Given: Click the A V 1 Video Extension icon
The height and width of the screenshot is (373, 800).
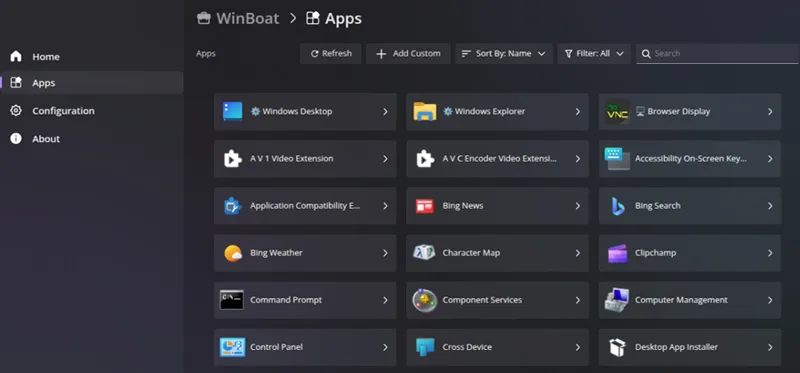Looking at the screenshot, I should click(233, 159).
